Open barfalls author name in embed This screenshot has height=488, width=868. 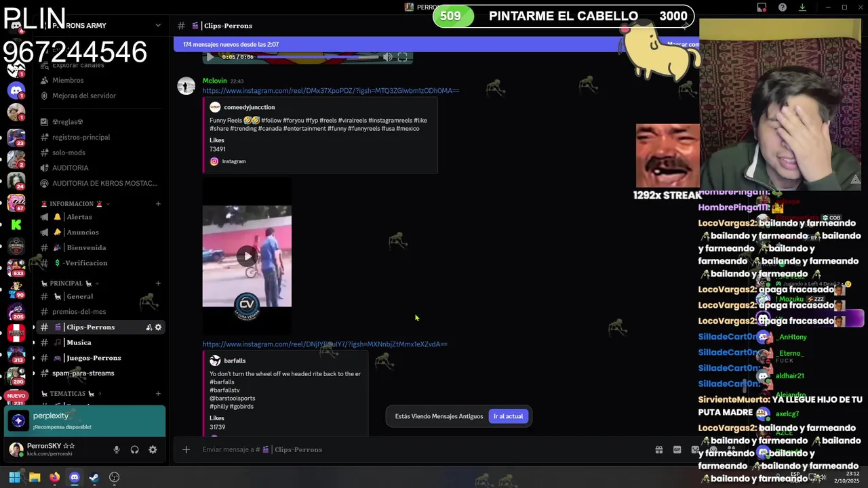(235, 361)
